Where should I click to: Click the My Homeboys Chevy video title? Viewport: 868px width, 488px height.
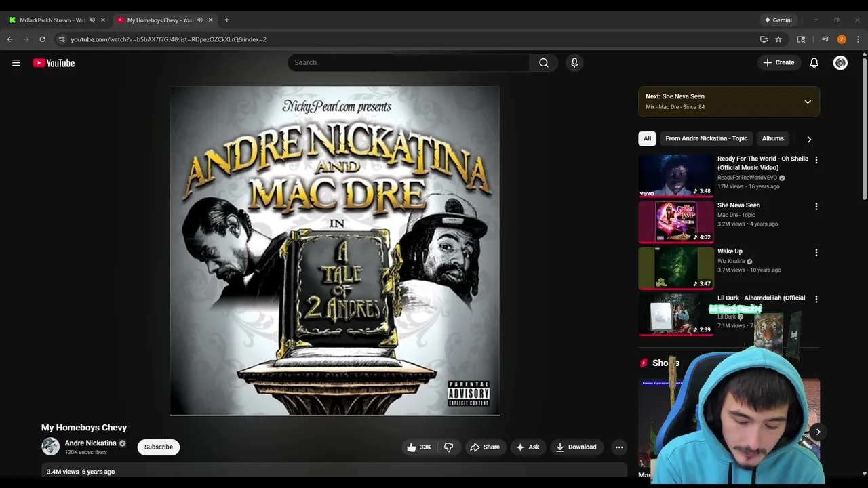click(84, 428)
